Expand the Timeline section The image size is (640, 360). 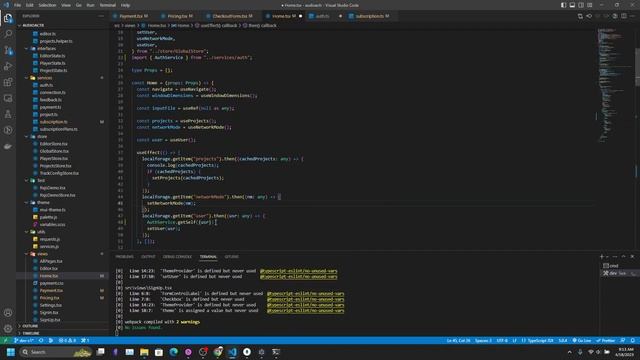pos(62,333)
